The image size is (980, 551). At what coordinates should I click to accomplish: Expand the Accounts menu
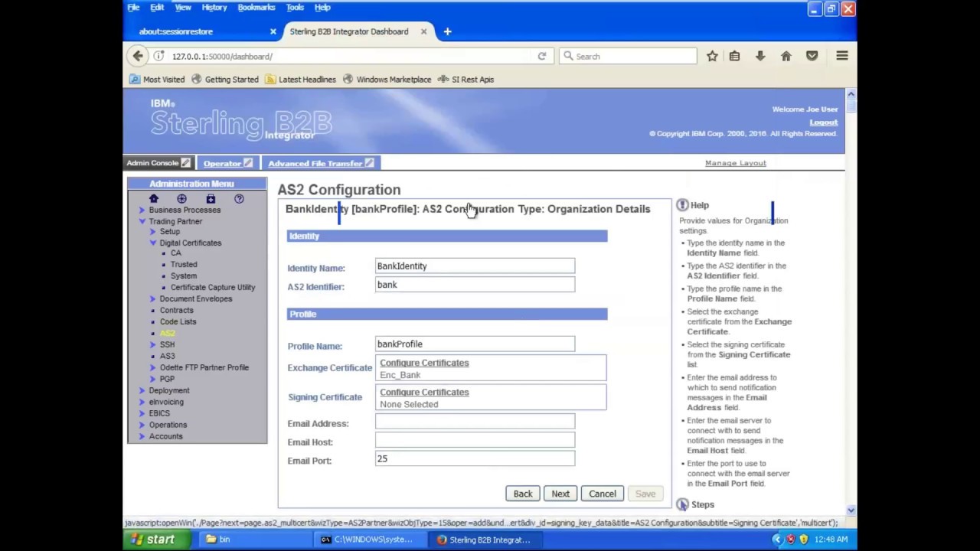(x=142, y=436)
